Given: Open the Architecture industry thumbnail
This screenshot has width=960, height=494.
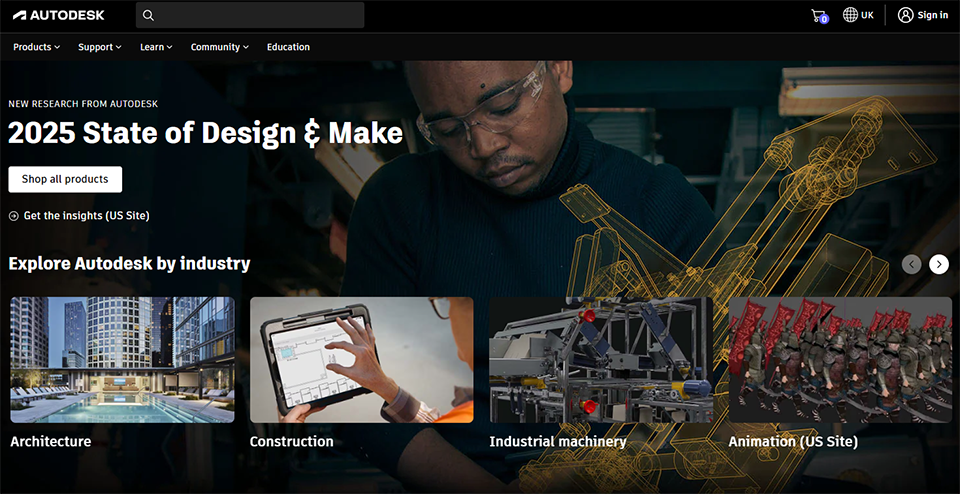Looking at the screenshot, I should [x=122, y=360].
